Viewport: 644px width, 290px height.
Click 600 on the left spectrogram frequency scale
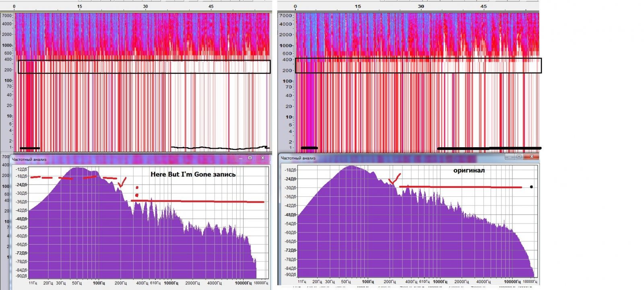[8, 53]
